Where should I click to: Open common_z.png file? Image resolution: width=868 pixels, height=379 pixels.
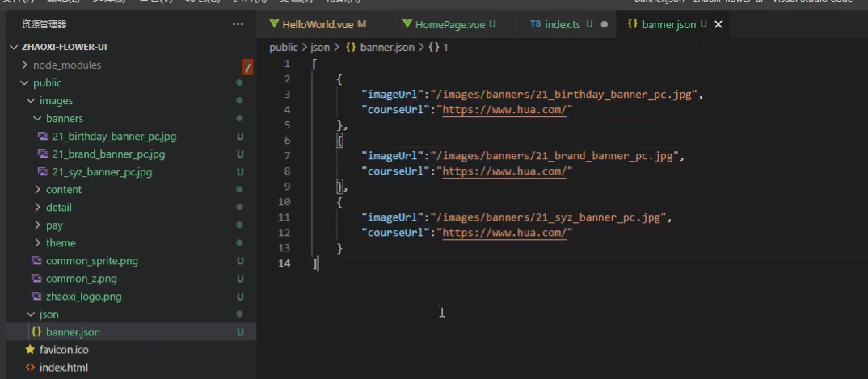point(82,278)
